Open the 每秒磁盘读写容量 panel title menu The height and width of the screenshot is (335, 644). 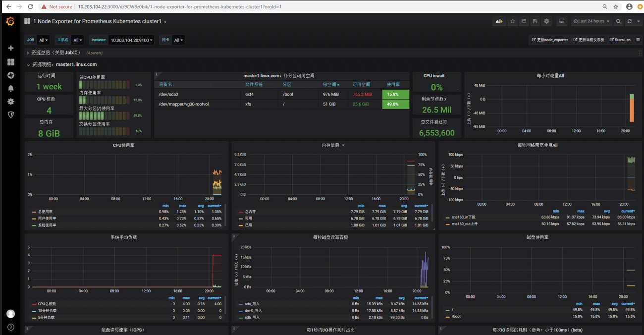coord(330,237)
